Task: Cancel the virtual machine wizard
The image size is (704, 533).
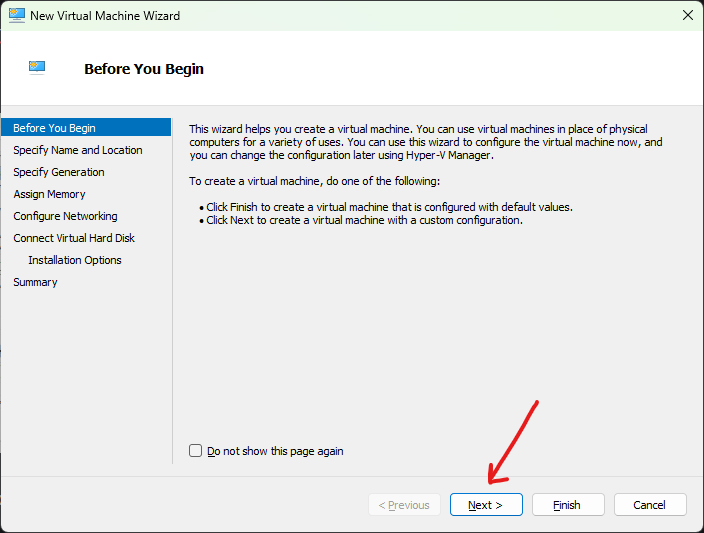Action: [650, 505]
